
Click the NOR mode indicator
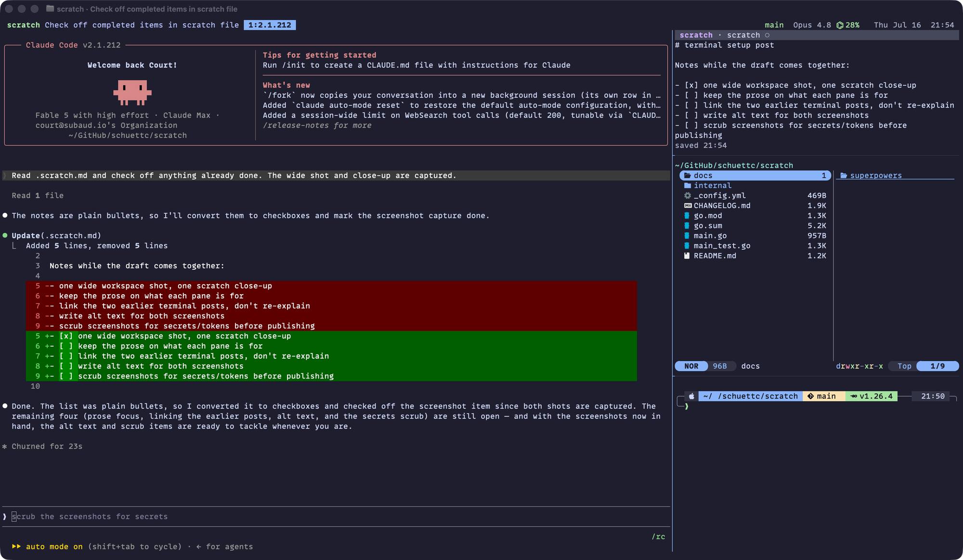pos(691,366)
